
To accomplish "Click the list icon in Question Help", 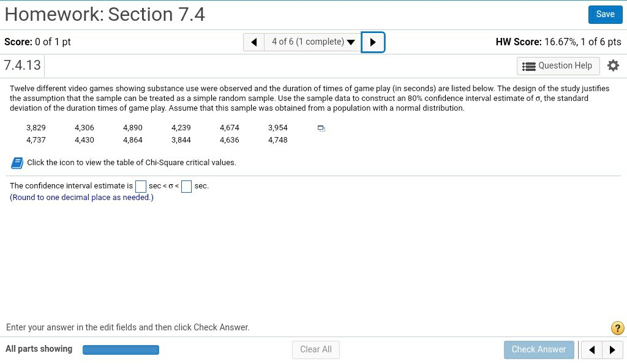I will coord(528,66).
